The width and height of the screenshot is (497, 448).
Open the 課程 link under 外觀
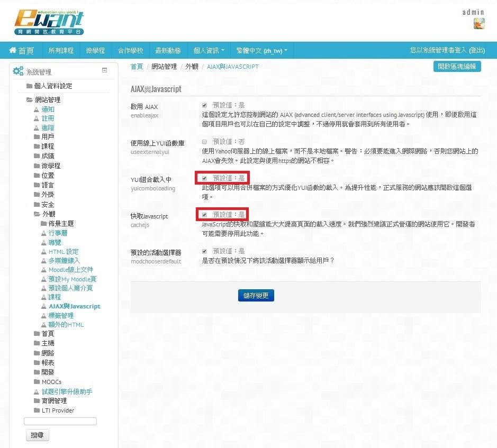pos(55,297)
